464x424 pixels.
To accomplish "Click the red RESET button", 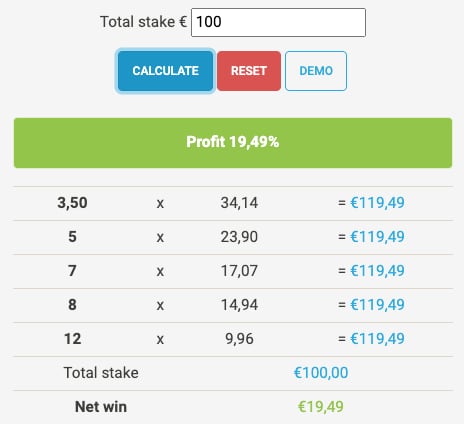I will tap(249, 71).
